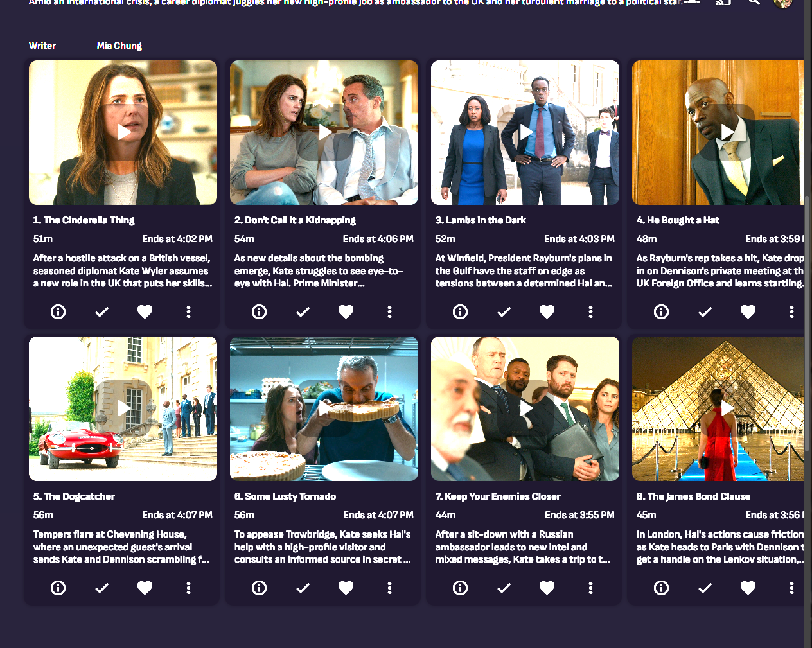Favorite Don't Call It a Kidnapping with heart
The image size is (812, 648).
pos(346,312)
